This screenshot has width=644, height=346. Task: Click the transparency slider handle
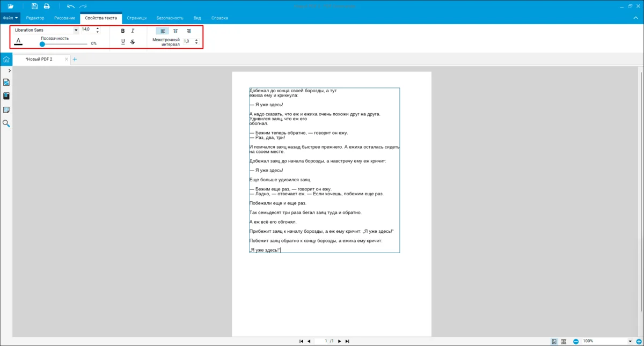click(x=42, y=44)
